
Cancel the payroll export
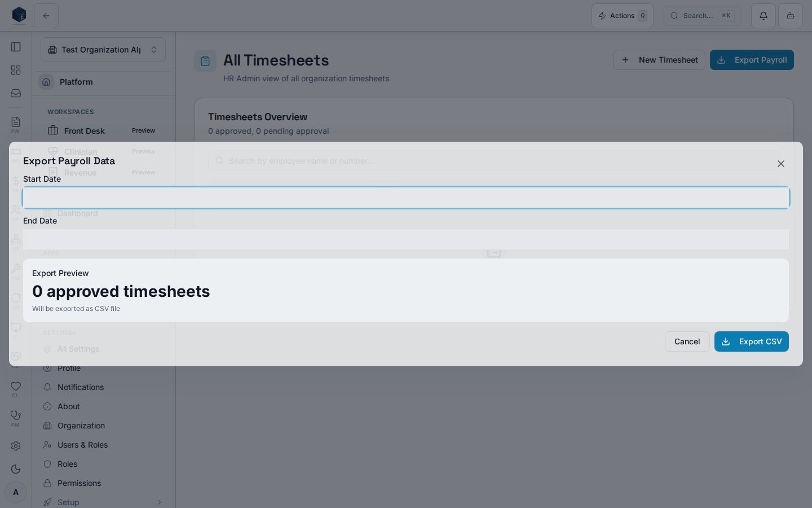click(687, 341)
